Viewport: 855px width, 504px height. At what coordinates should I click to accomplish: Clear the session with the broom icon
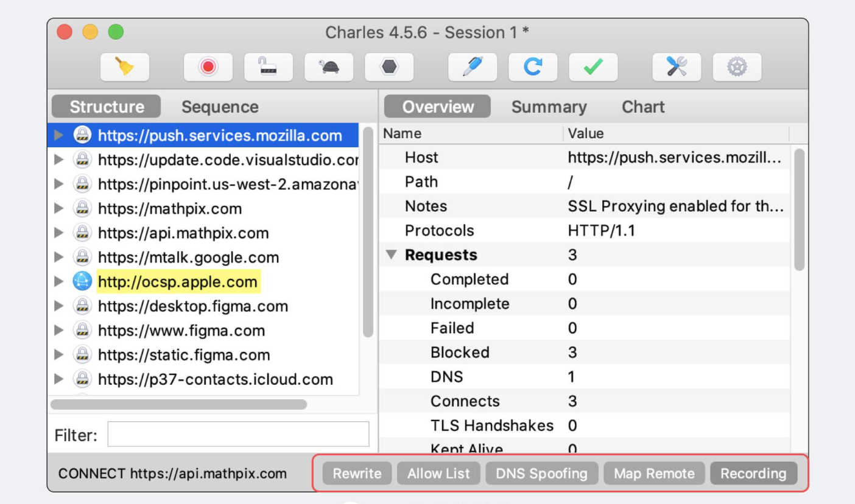click(x=125, y=67)
